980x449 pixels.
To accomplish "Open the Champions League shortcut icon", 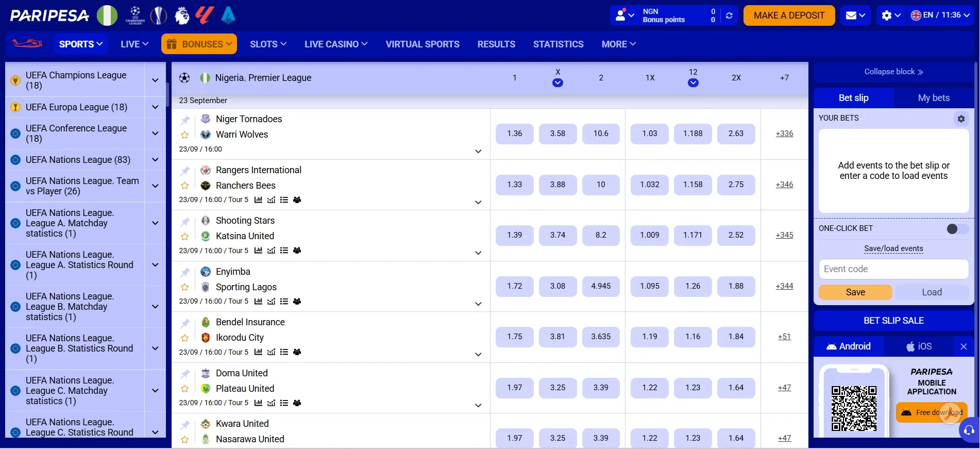I will [135, 15].
